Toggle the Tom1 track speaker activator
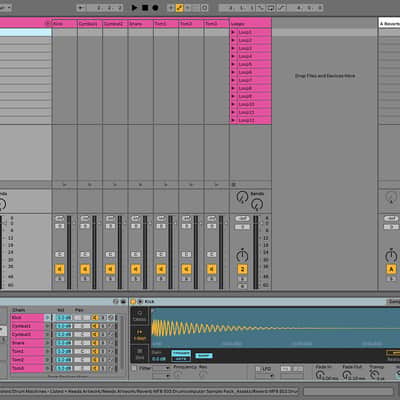Image resolution: width=400 pixels, height=400 pixels. [161, 269]
